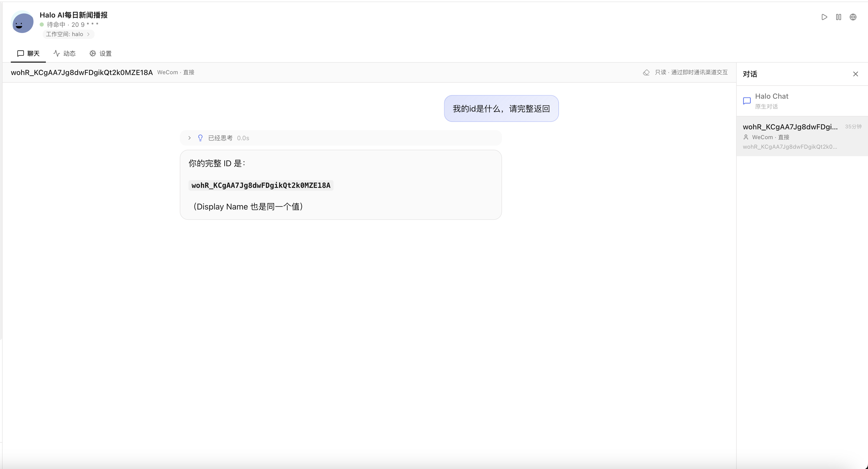The width and height of the screenshot is (868, 469).
Task: Click the person icon beside WeCom · 直接 in sidebar
Action: pyautogui.click(x=746, y=137)
